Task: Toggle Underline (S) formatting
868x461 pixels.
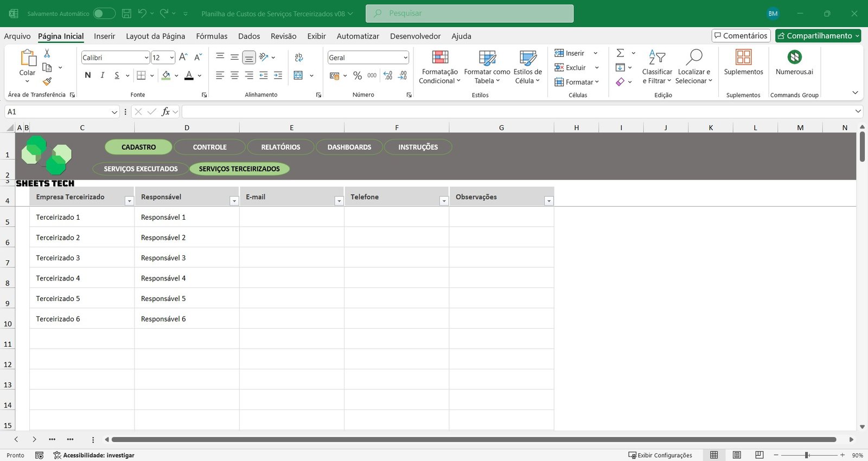Action: [117, 75]
